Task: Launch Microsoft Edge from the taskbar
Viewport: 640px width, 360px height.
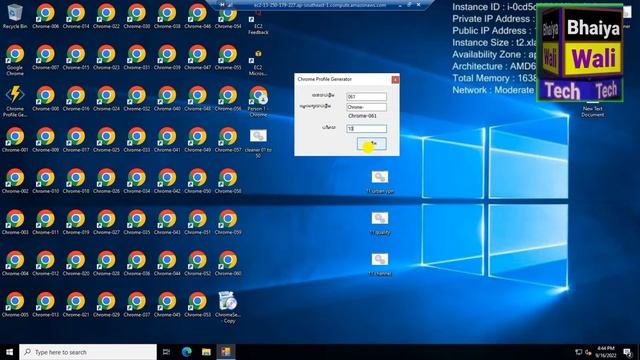Action: [x=187, y=352]
